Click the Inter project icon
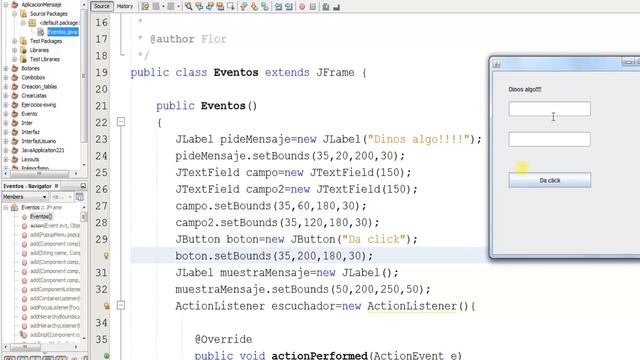The width and height of the screenshot is (640, 360). tap(15, 123)
